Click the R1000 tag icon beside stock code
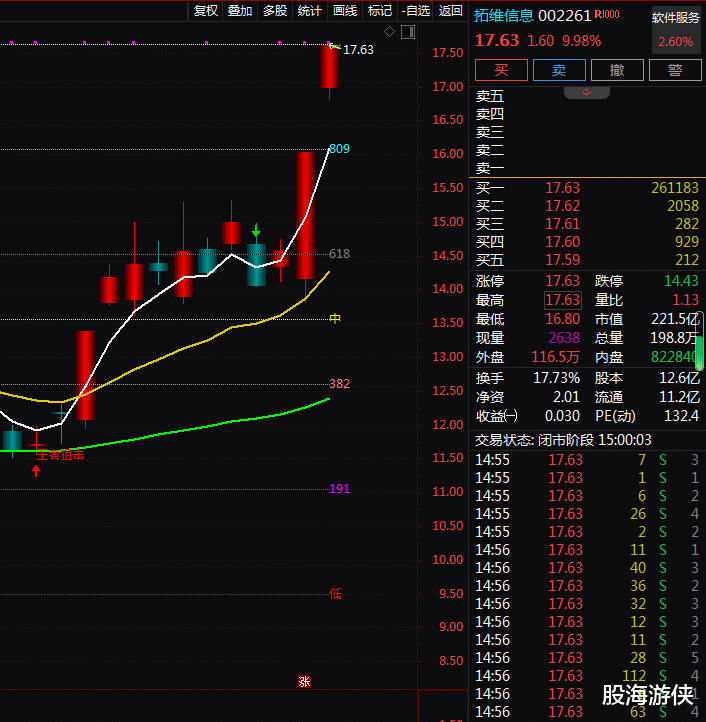This screenshot has height=722, width=706. coord(607,14)
